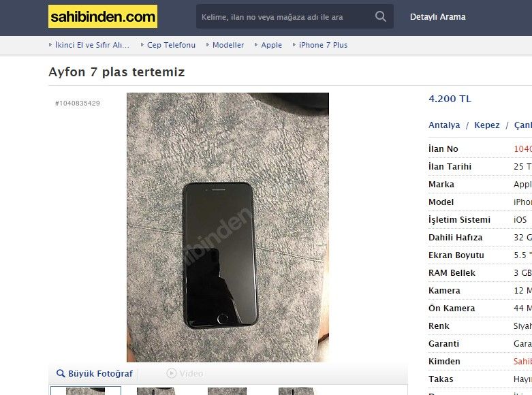Open Cep Telefonu breadcrumb
Image resolution: width=532 pixels, height=395 pixels.
171,45
